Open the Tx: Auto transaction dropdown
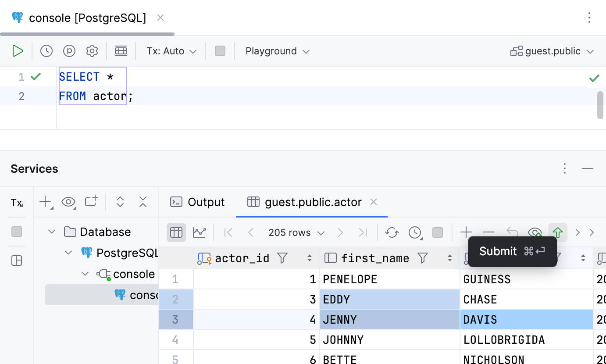 click(171, 51)
